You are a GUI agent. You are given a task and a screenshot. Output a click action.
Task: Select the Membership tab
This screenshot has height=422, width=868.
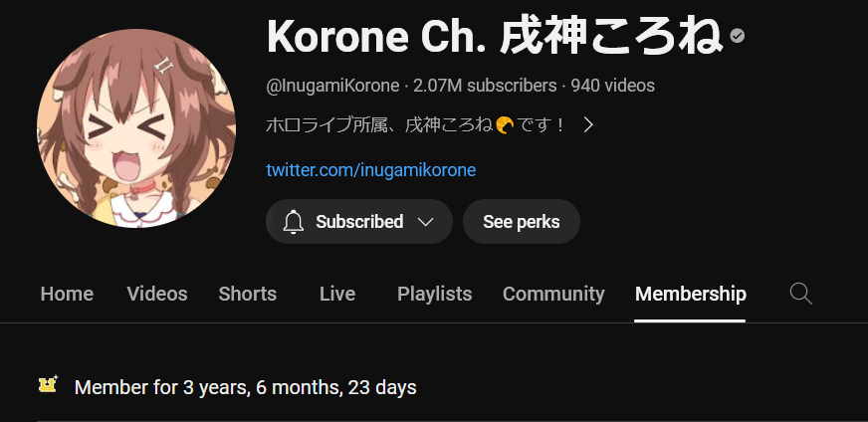pos(690,294)
